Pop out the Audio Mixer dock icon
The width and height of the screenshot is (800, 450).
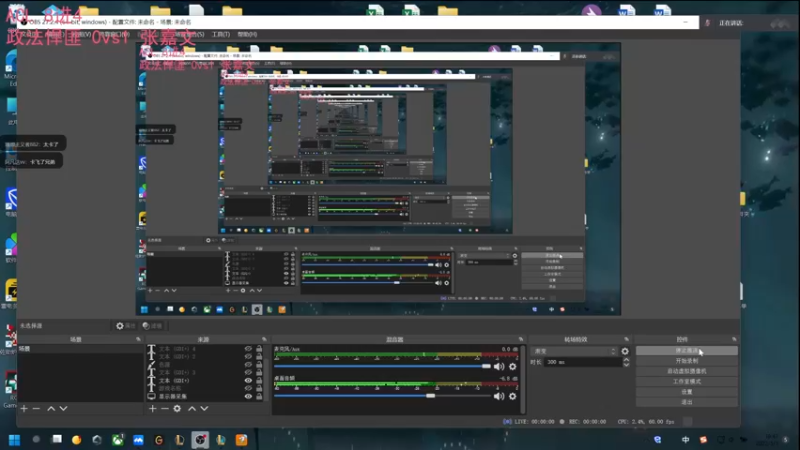point(521,339)
